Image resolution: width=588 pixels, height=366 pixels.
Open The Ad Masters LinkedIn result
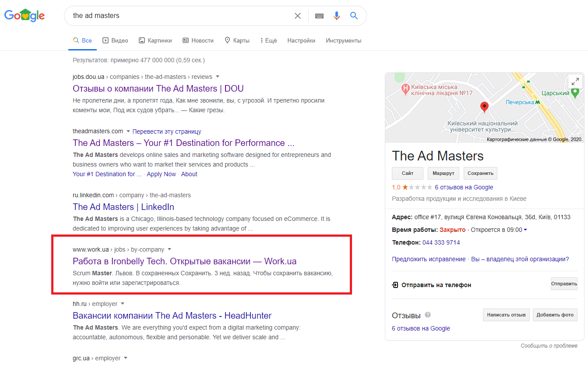click(x=123, y=207)
